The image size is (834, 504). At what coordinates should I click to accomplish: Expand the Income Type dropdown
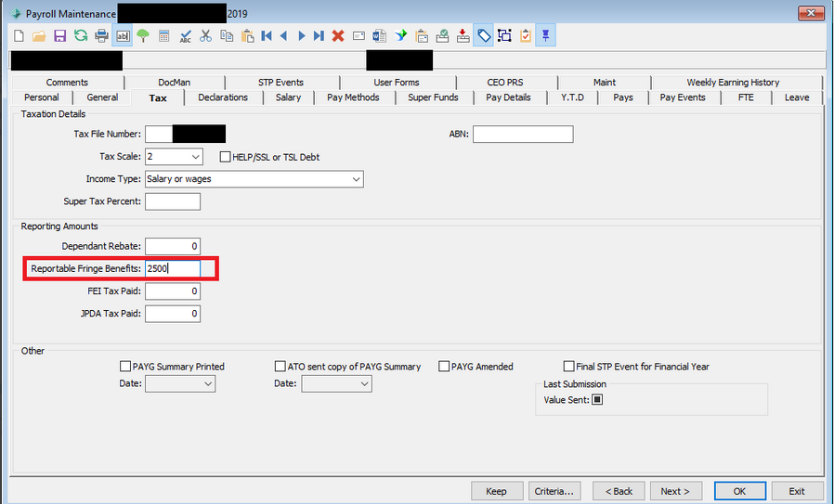(356, 179)
